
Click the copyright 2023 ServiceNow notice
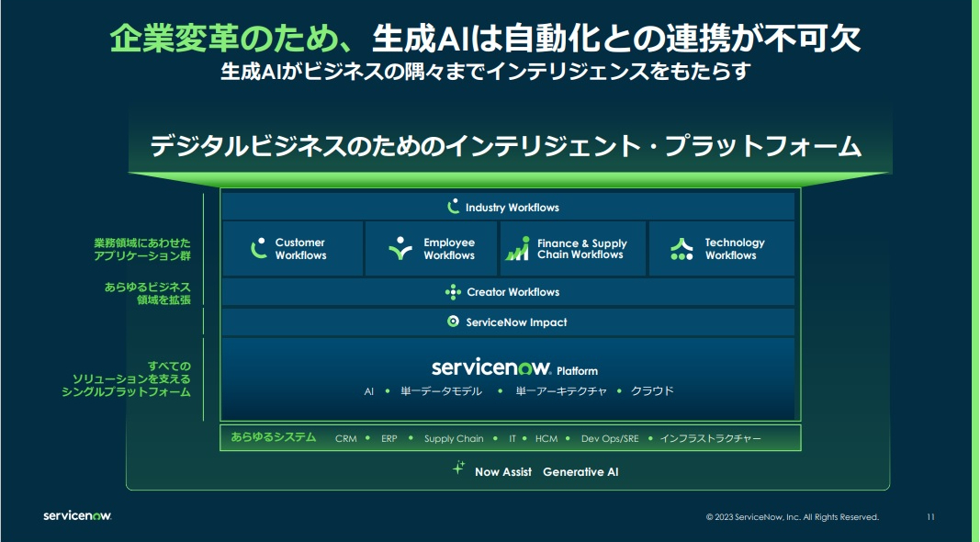coord(793,517)
